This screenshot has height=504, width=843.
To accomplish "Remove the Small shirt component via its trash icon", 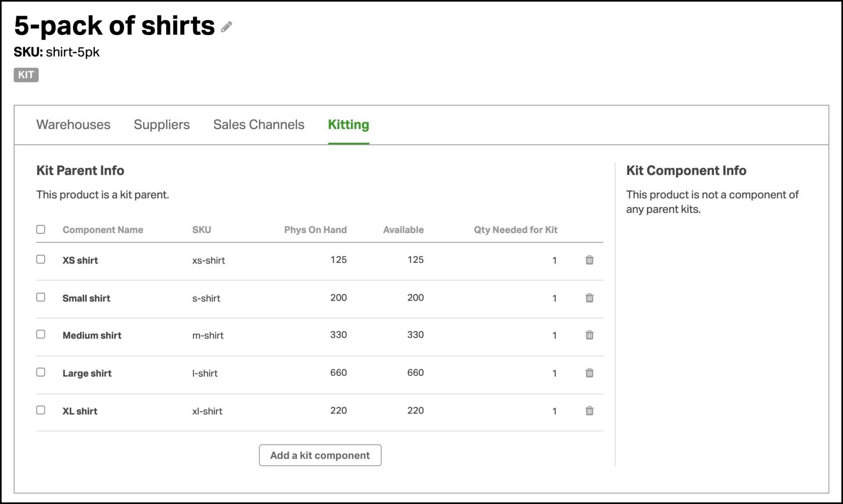I will [x=589, y=298].
